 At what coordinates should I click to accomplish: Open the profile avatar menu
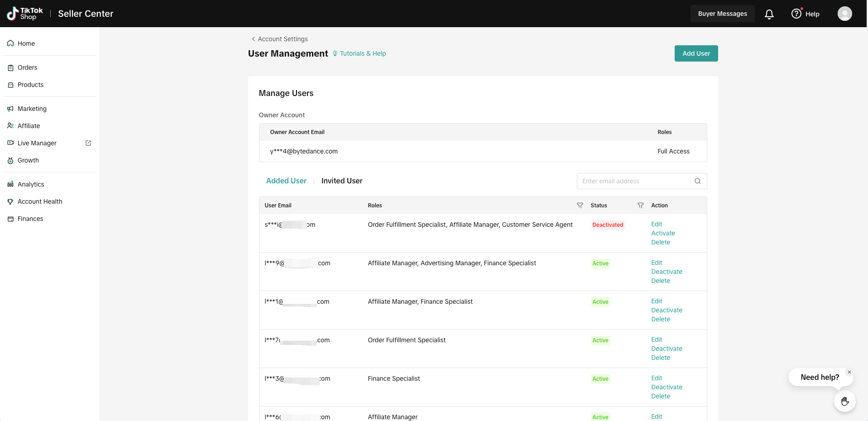tap(845, 14)
